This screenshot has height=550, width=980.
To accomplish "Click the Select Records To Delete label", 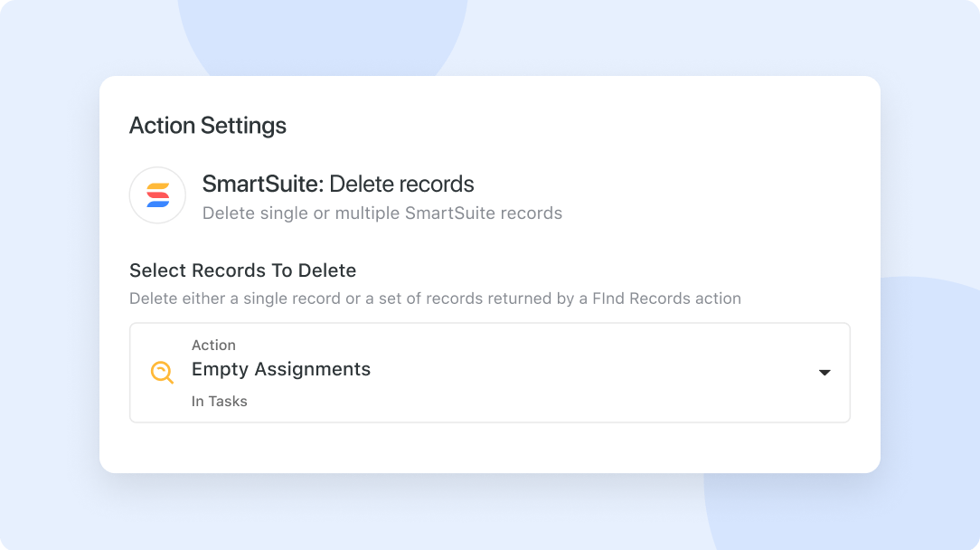I will pos(242,270).
